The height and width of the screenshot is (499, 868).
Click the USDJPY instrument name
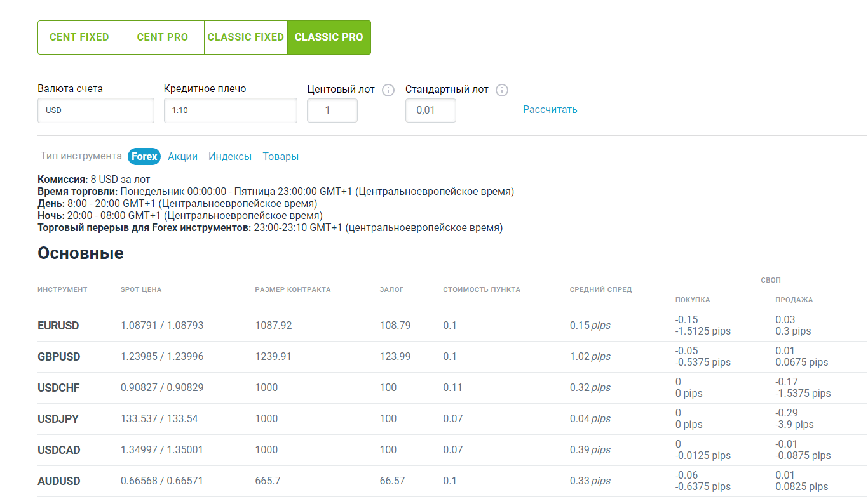[58, 419]
